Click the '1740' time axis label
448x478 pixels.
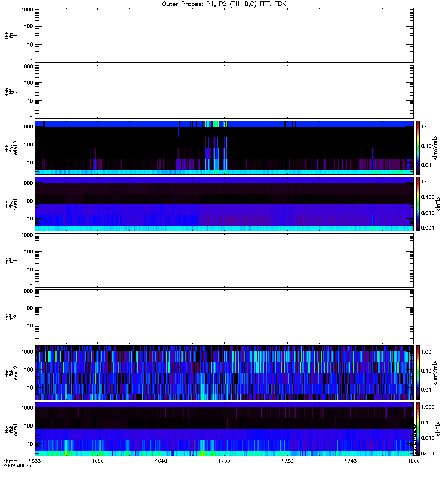coord(351,461)
